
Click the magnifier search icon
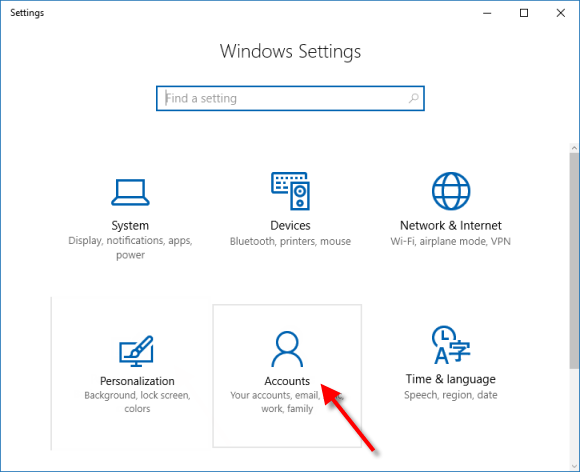pyautogui.click(x=414, y=98)
